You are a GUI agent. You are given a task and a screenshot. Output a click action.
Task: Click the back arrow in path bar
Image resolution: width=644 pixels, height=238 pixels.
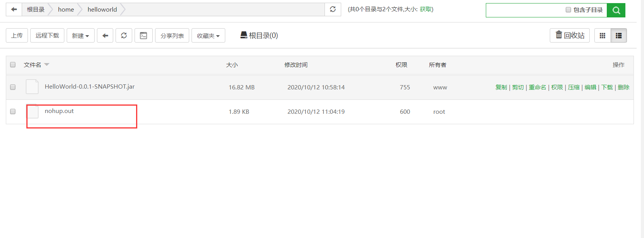pyautogui.click(x=14, y=9)
